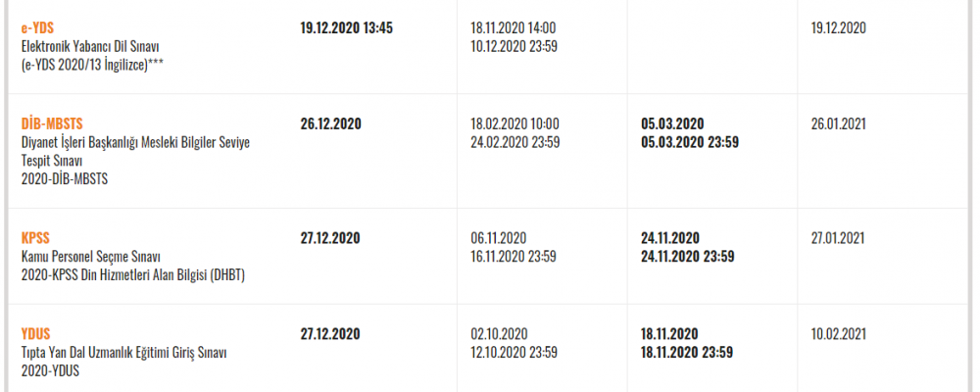Click the KPSS application deadline 16.11.2020 23:59
The image size is (980, 392).
(x=514, y=257)
